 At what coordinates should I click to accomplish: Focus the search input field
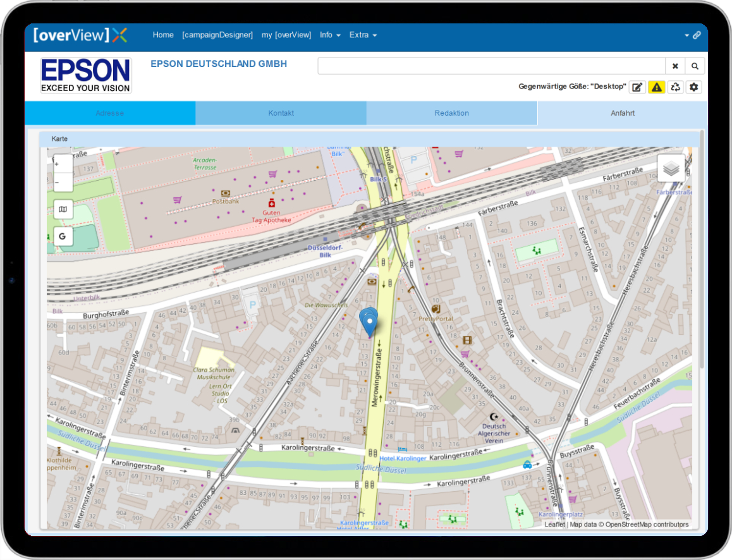(491, 66)
